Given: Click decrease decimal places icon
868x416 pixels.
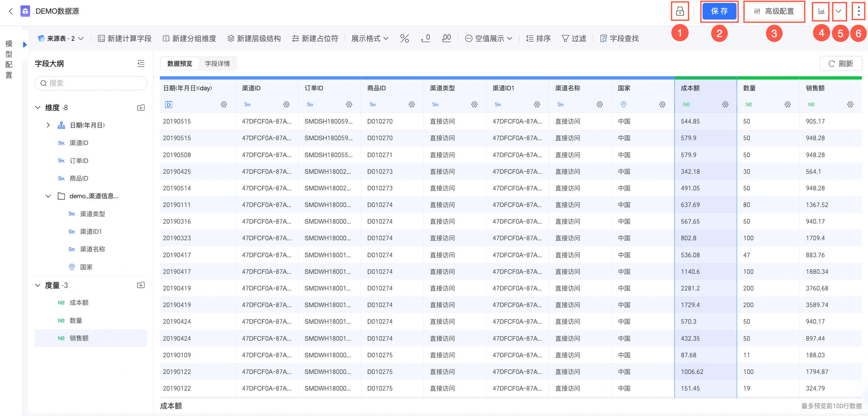Looking at the screenshot, I should tap(425, 39).
